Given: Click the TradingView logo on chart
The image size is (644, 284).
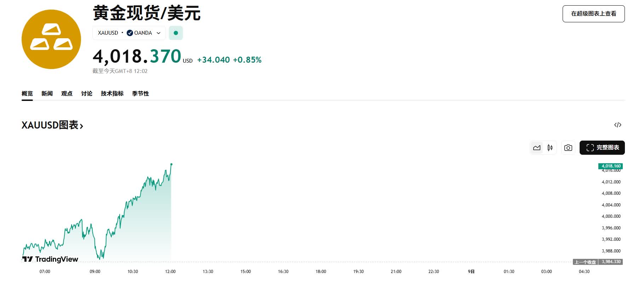Looking at the screenshot, I should 50,259.
